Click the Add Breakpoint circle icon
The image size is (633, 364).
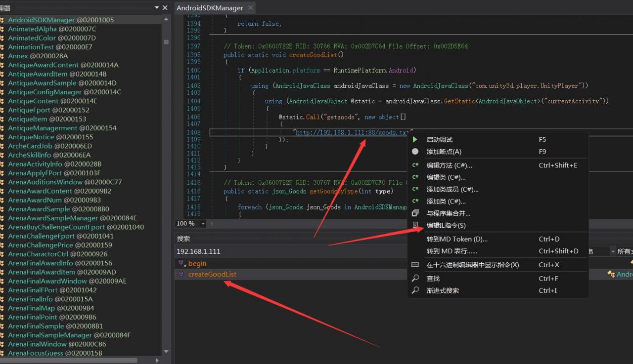click(415, 152)
